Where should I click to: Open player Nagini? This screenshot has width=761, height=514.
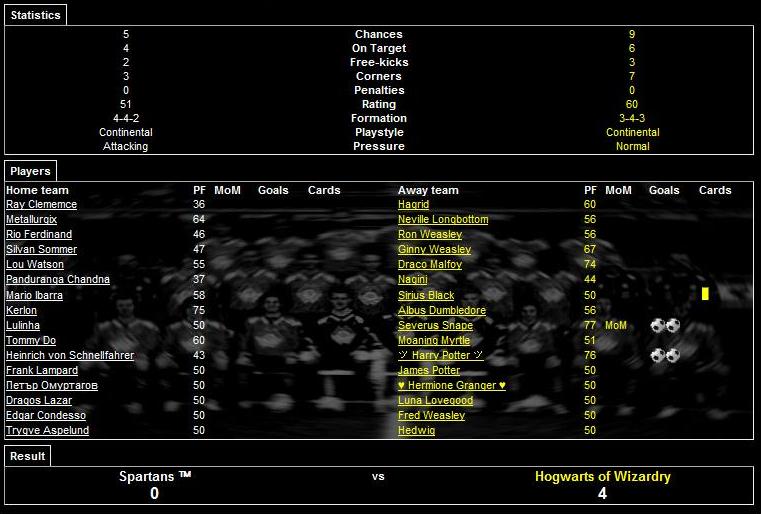click(413, 280)
